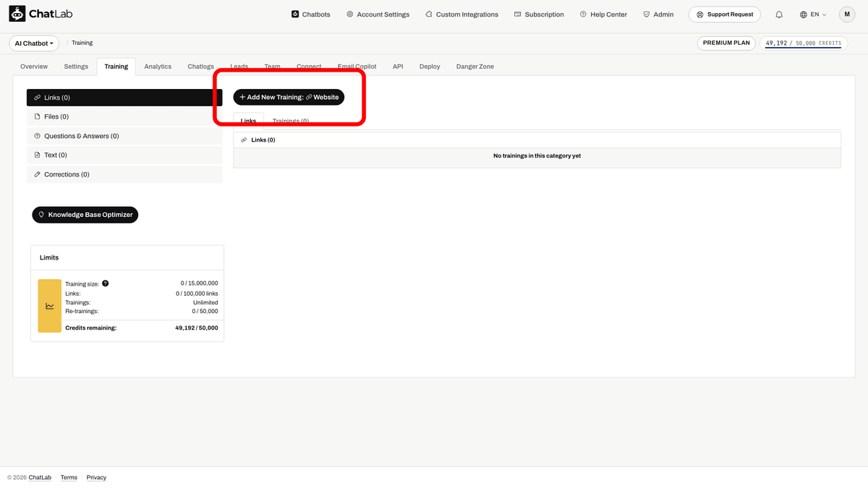This screenshot has width=868, height=488.
Task: Select Questions & Answers (0) category
Action: point(124,136)
